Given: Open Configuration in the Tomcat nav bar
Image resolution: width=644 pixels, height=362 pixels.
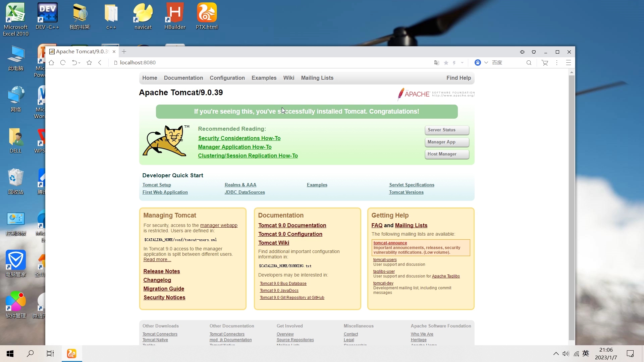Looking at the screenshot, I should click(227, 78).
